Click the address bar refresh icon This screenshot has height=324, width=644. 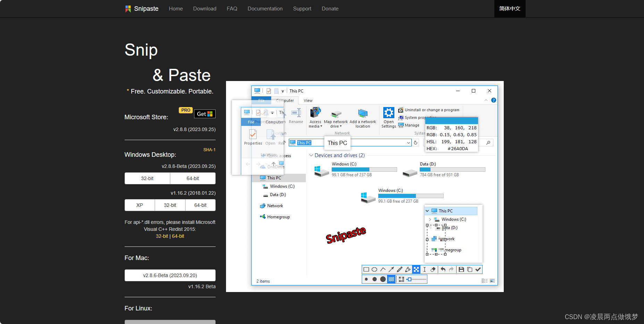pyautogui.click(x=416, y=143)
